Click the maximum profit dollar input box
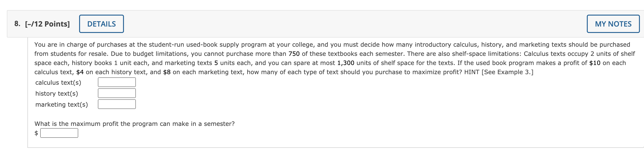The width and height of the screenshot is (644, 157). 59,133
